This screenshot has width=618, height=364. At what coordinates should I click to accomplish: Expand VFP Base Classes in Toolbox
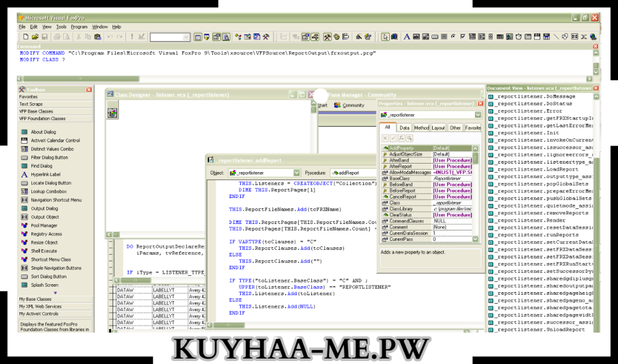coord(55,111)
